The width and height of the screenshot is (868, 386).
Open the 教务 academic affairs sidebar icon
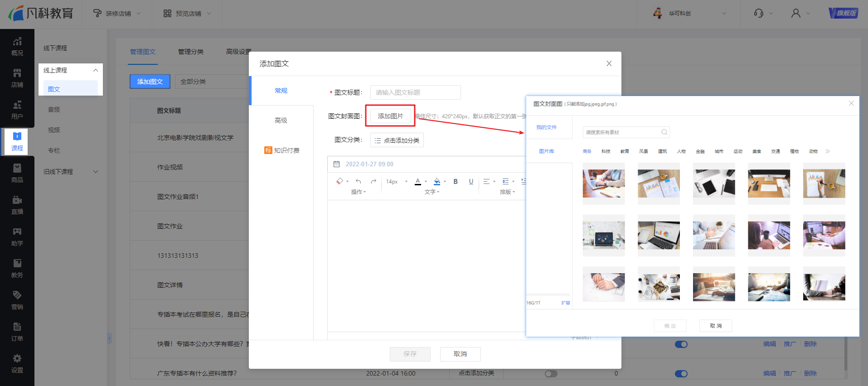click(17, 269)
